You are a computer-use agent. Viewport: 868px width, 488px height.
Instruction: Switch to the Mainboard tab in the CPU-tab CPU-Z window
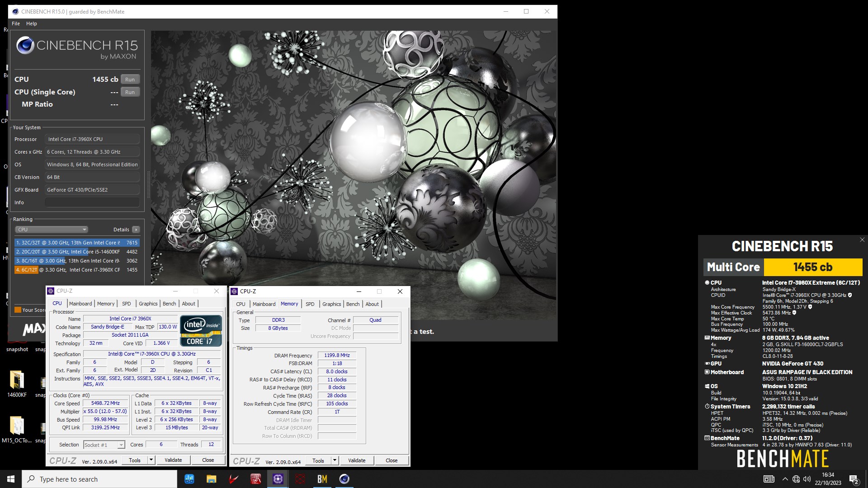click(80, 304)
